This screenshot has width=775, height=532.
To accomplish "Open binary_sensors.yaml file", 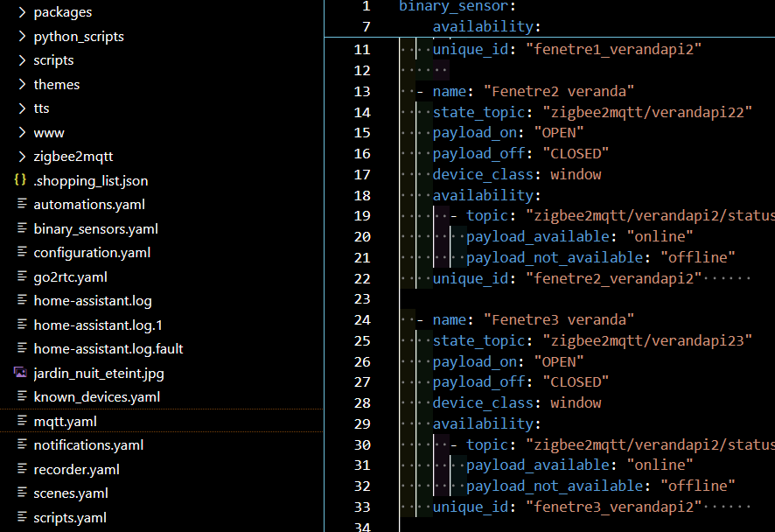I will click(x=95, y=229).
